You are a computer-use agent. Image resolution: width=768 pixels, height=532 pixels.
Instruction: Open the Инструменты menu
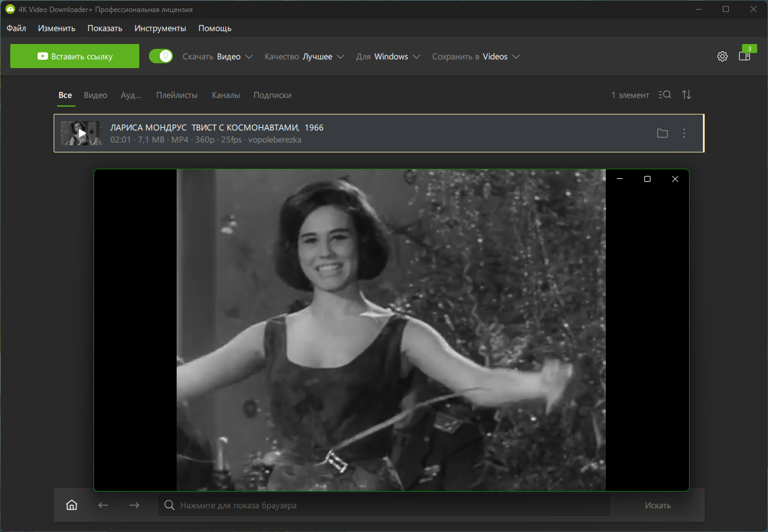point(160,28)
